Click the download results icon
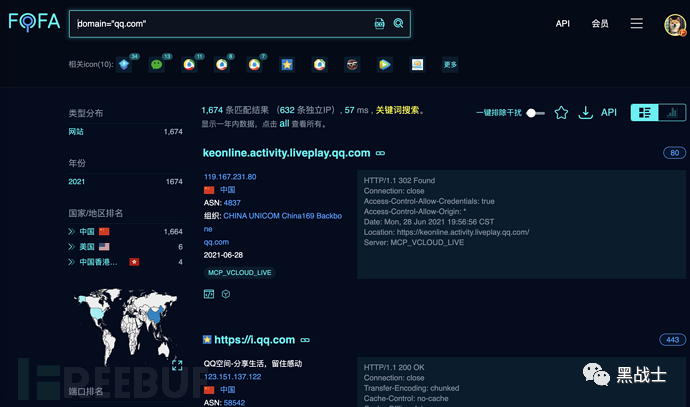690x407 pixels. (x=585, y=113)
